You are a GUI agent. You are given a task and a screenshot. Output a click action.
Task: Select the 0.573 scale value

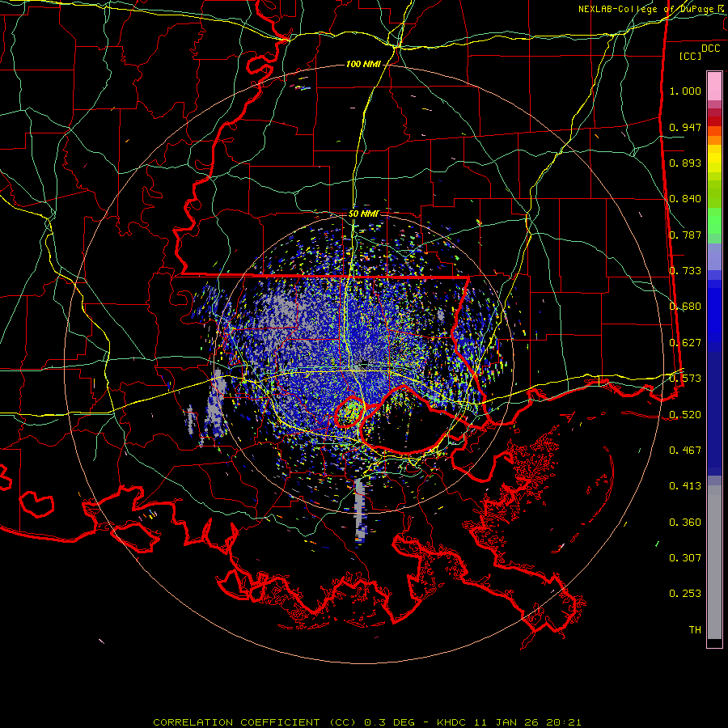coord(685,379)
